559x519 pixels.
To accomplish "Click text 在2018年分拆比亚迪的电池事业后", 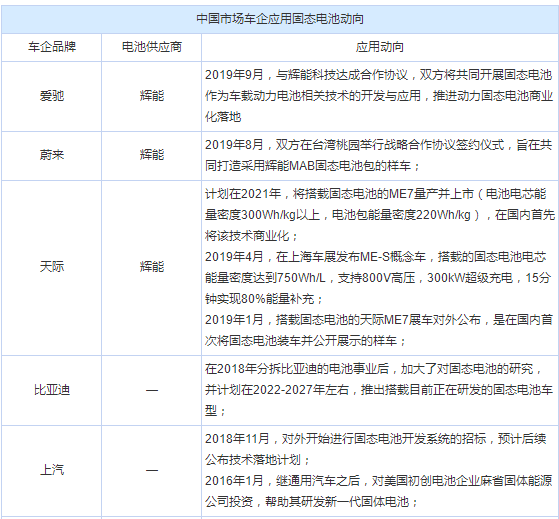I will point(374,369).
